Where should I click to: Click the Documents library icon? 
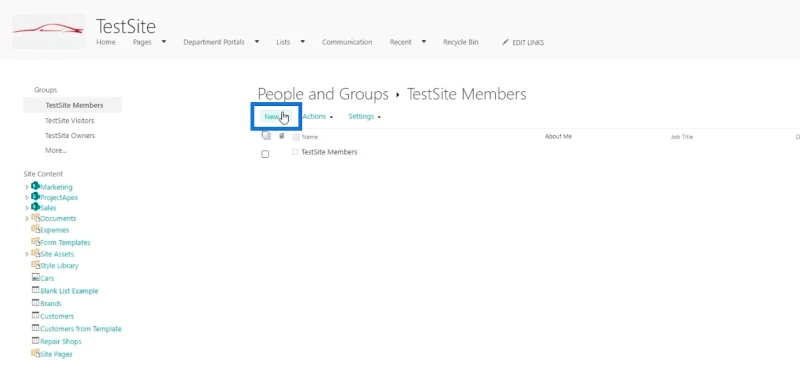pos(36,218)
